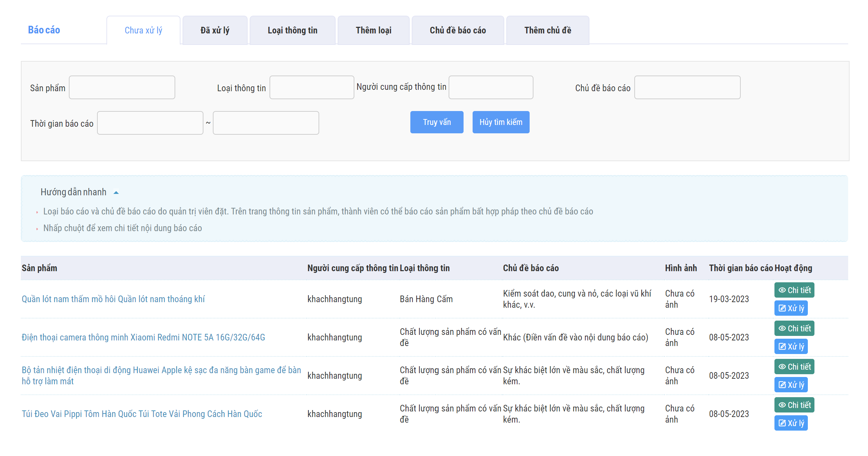Click Xử lý for Xiaomi Redmi NOTE 5A report
This screenshot has width=868, height=456.
[790, 346]
